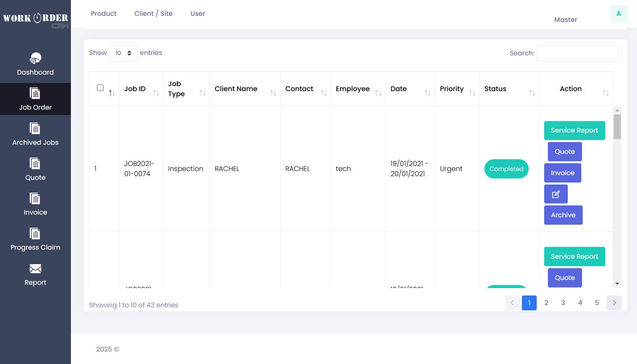Click Invoice button for RACHEL's job
This screenshot has width=637, height=364.
tap(563, 173)
